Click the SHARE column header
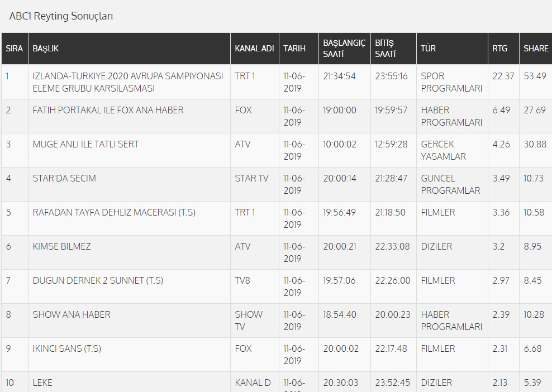The image size is (552, 392). click(x=536, y=49)
